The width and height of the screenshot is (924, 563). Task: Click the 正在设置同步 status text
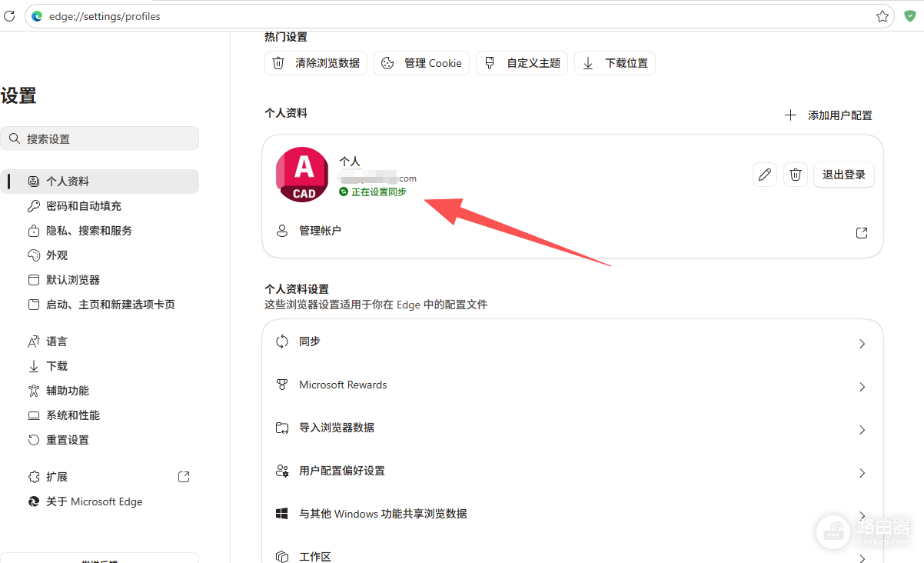(x=378, y=192)
